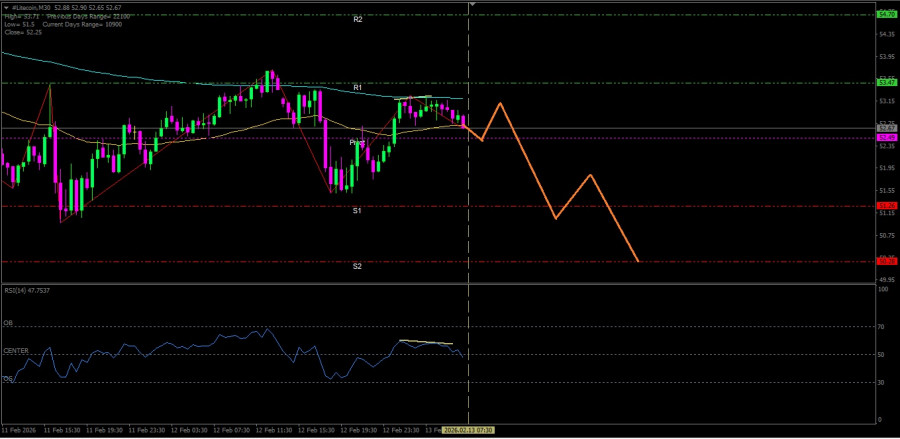This screenshot has height=439, width=900.
Task: Click the R2 resistance level label
Action: tap(357, 19)
